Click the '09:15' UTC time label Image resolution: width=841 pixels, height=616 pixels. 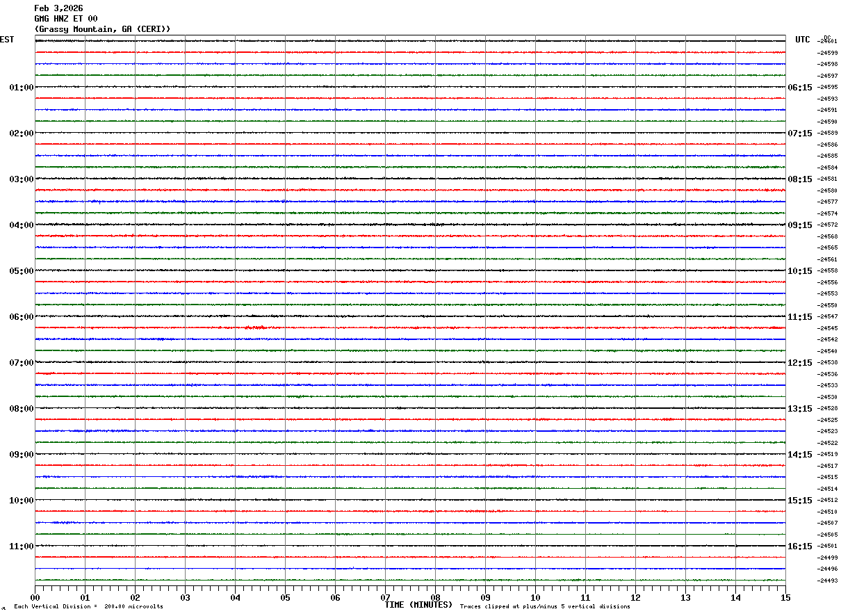(800, 225)
